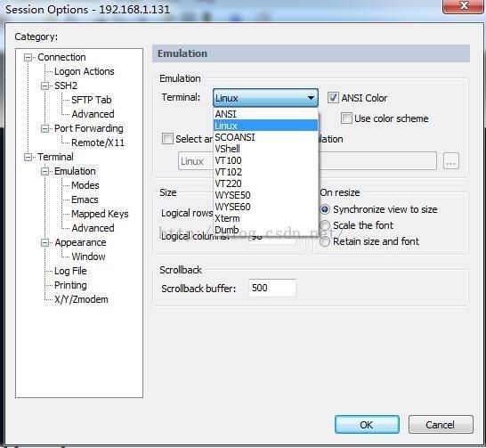Select Log File category
Image resolution: width=486 pixels, height=448 pixels.
[70, 272]
